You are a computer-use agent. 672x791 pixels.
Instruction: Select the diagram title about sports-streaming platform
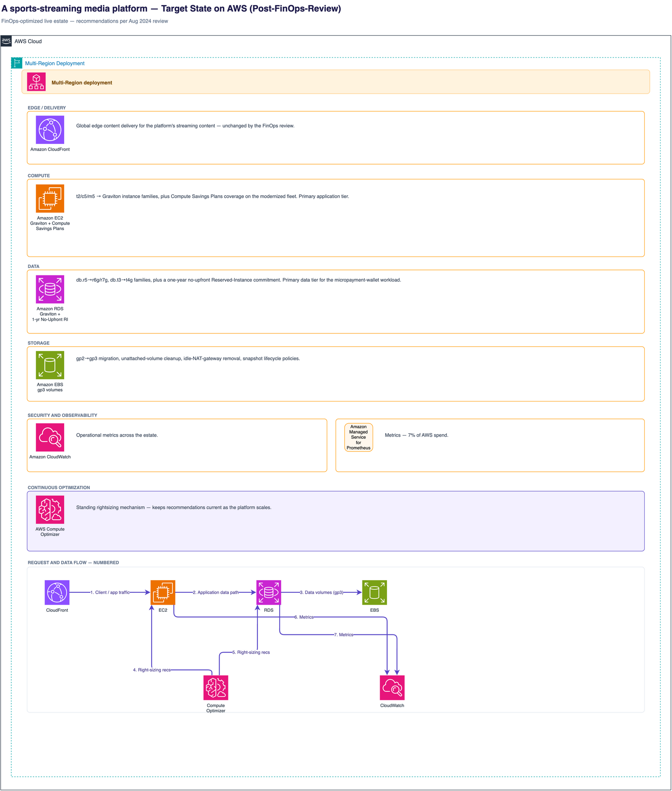click(171, 9)
